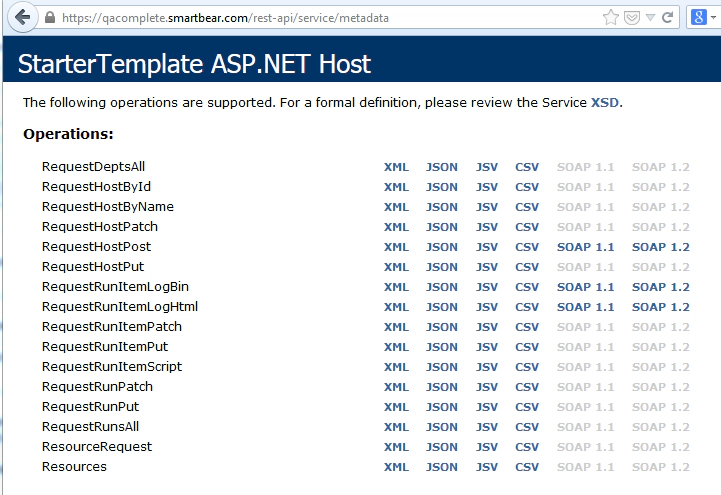Open JSV link for RequestHostPost

click(x=487, y=247)
